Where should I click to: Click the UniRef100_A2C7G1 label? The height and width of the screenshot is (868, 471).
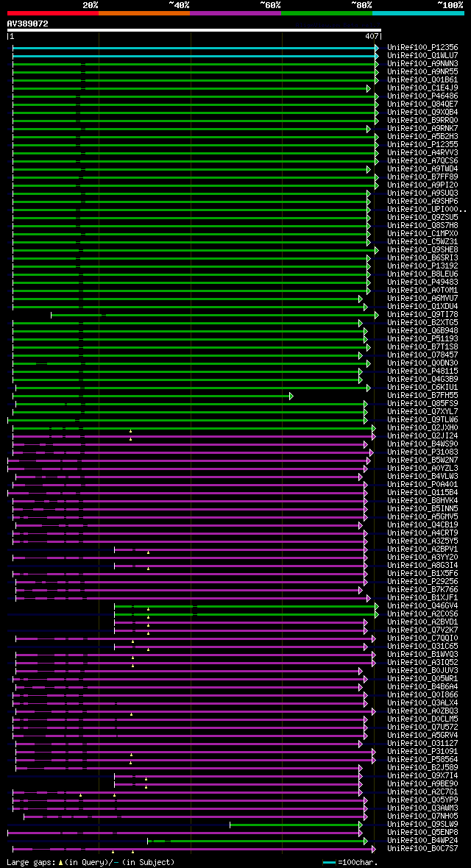coord(422,792)
